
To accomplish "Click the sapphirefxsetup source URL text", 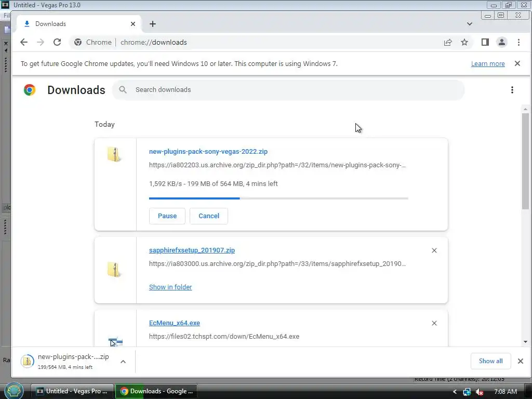I will click(277, 263).
